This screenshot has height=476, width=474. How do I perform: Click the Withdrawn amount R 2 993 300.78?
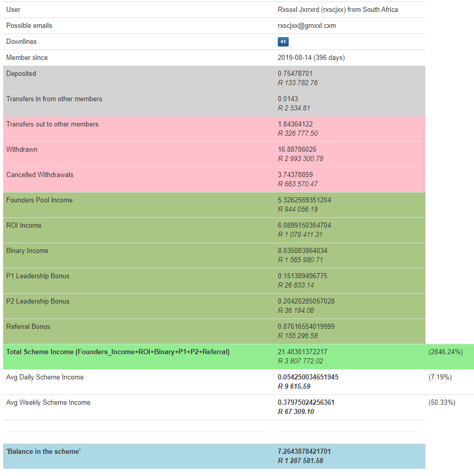(x=301, y=159)
